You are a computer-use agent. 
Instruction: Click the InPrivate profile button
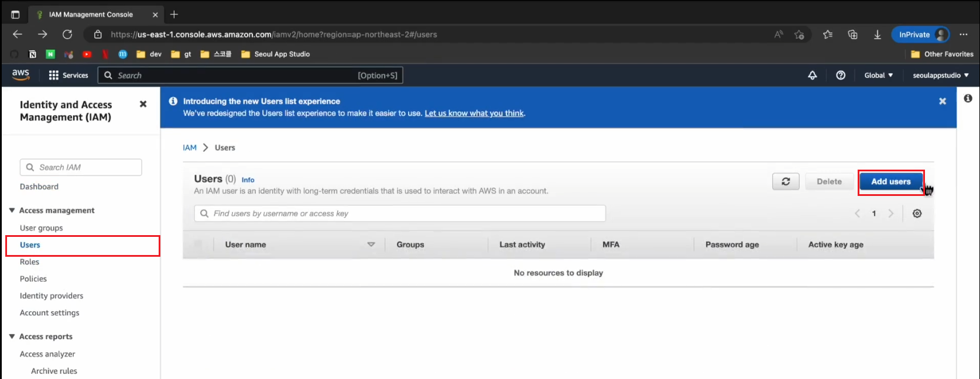click(x=920, y=35)
